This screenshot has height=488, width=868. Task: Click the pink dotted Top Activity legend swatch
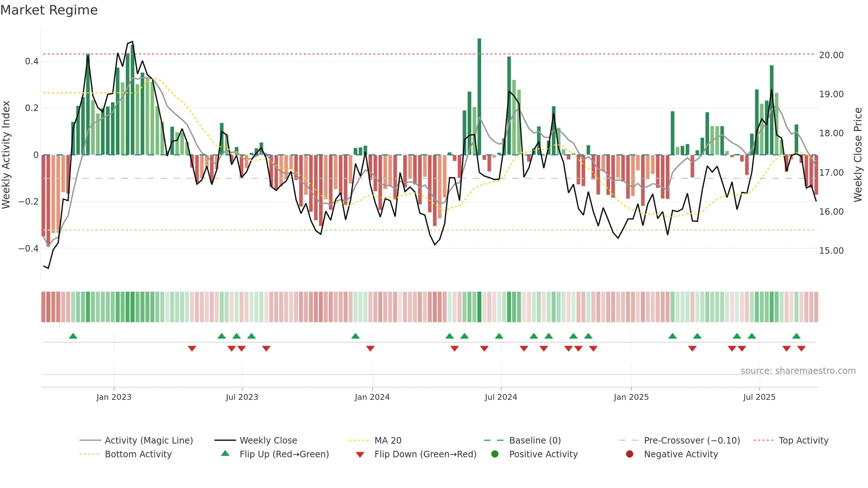click(763, 440)
